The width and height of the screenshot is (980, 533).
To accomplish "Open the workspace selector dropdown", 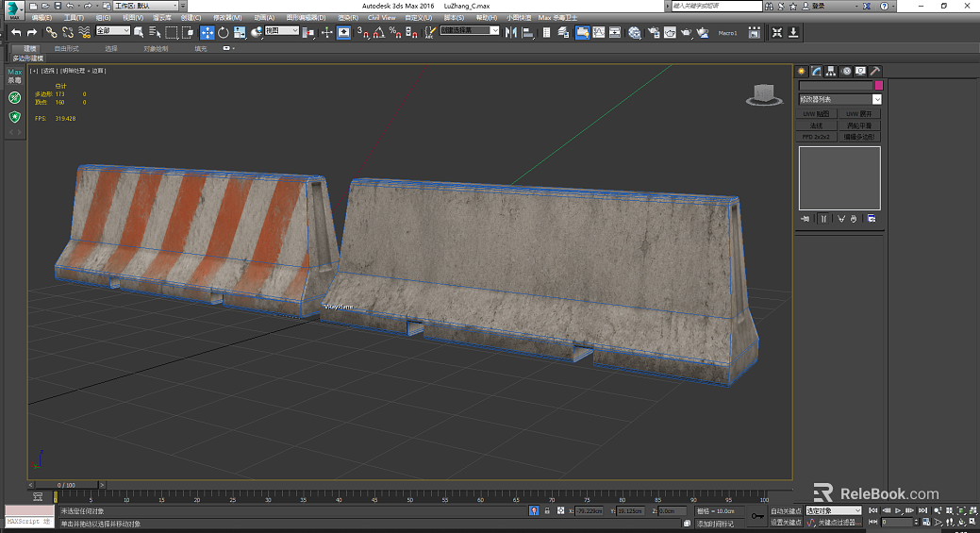I will click(147, 6).
